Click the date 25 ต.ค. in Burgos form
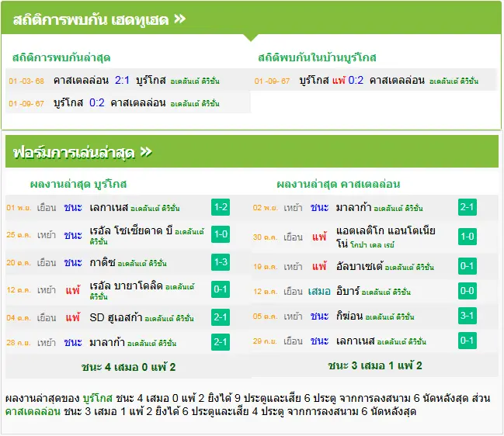Viewport: 504px width, 436px height. 19,235
